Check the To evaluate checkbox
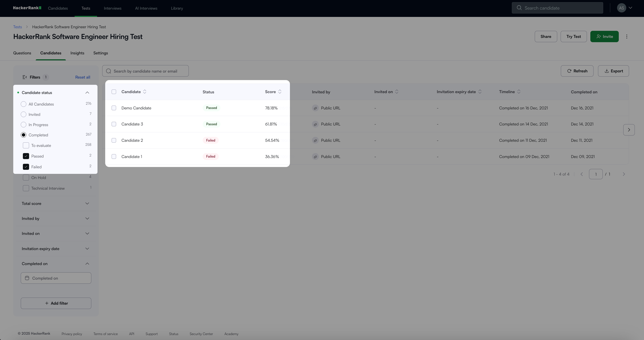Image resolution: width=644 pixels, height=340 pixels. click(26, 145)
